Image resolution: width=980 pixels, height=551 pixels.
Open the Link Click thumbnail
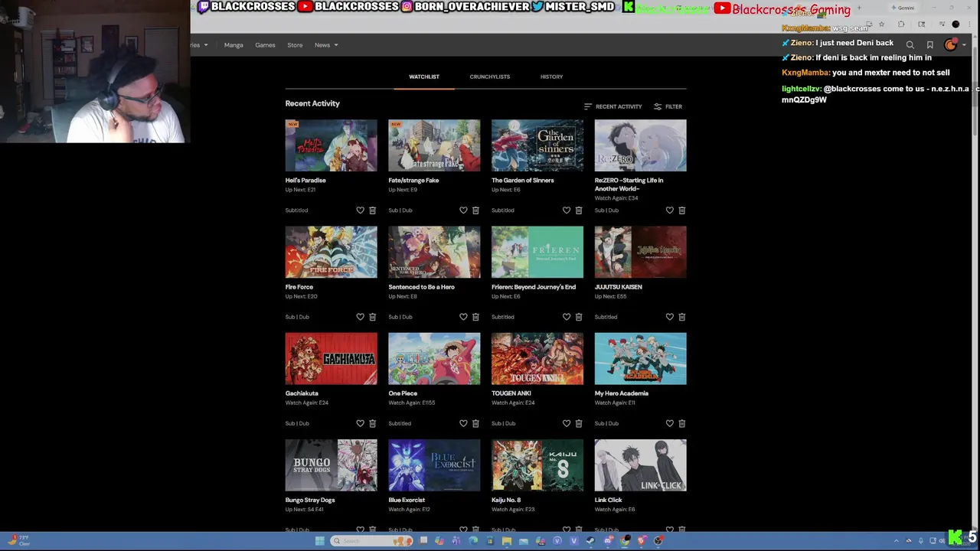(641, 465)
